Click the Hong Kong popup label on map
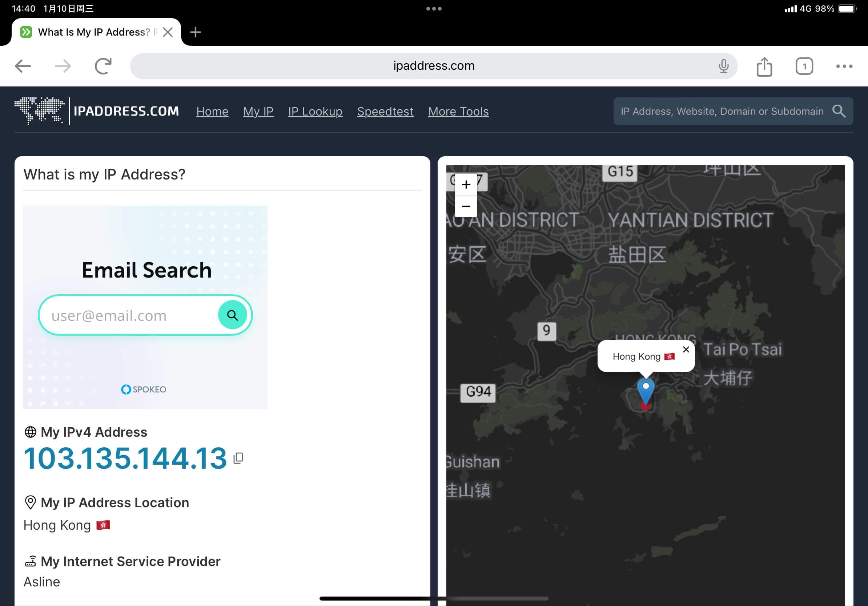 636,356
